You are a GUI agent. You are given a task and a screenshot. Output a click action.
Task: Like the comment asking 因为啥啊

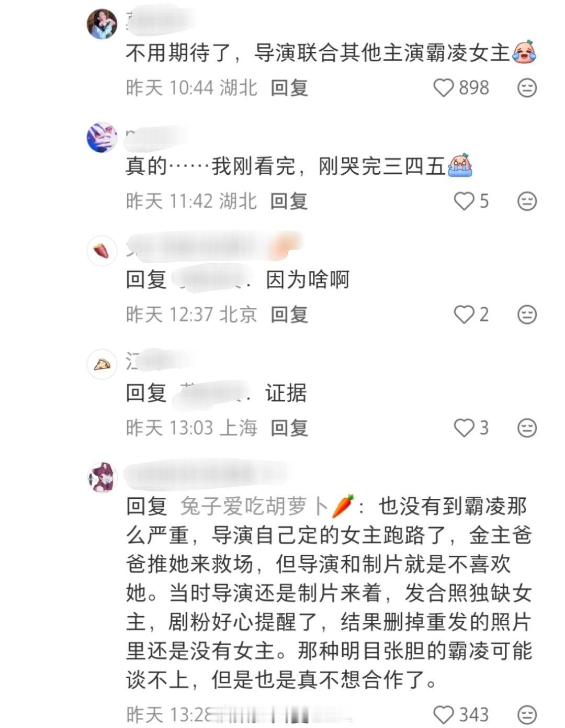pyautogui.click(x=464, y=315)
